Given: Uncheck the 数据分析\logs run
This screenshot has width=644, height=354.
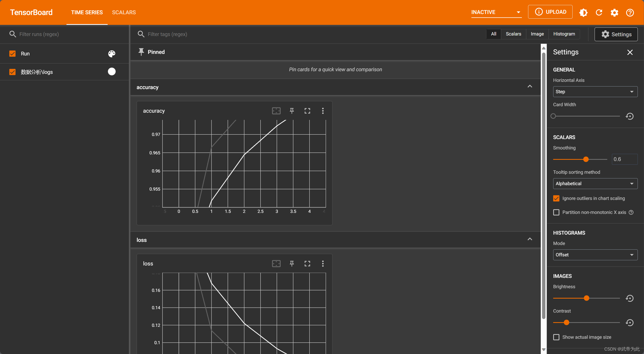Looking at the screenshot, I should click(x=12, y=72).
